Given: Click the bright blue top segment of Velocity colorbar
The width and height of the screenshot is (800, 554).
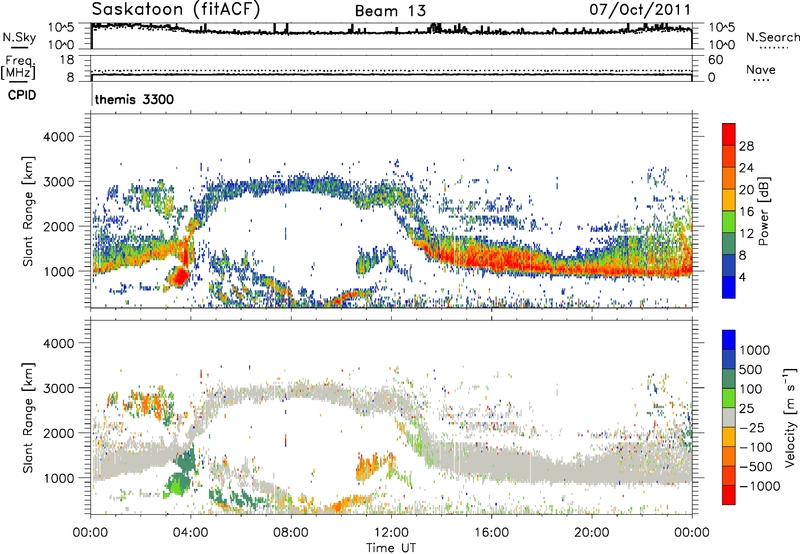Looking at the screenshot, I should coord(729,340).
